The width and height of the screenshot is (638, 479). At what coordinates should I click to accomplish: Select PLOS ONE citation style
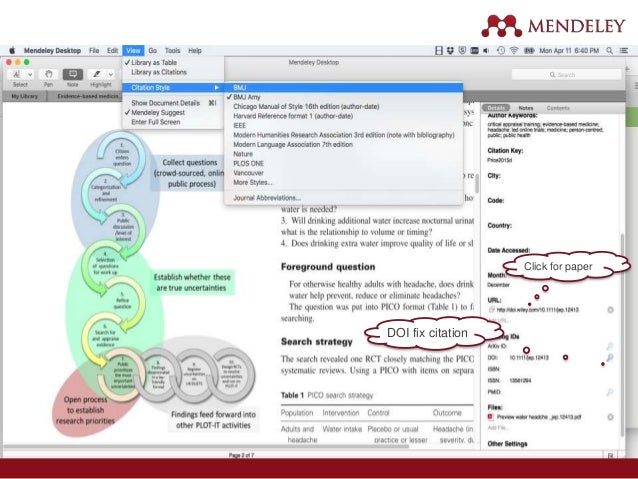(343, 163)
